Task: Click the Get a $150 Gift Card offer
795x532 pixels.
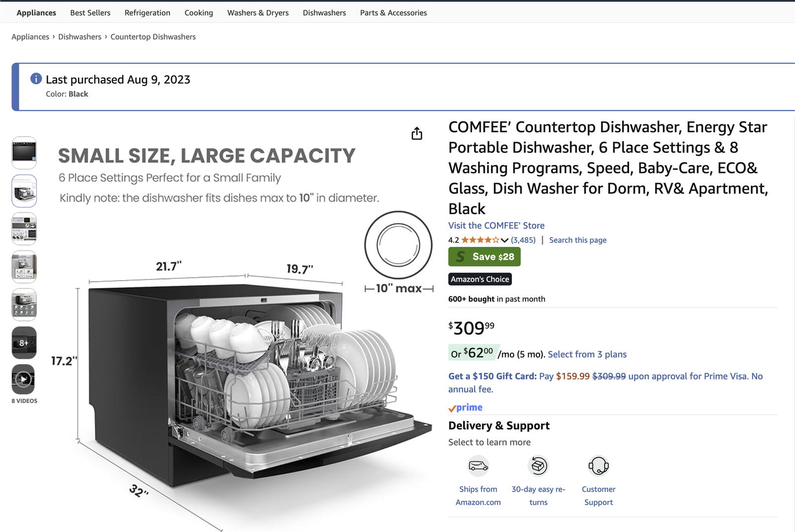Action: point(492,376)
